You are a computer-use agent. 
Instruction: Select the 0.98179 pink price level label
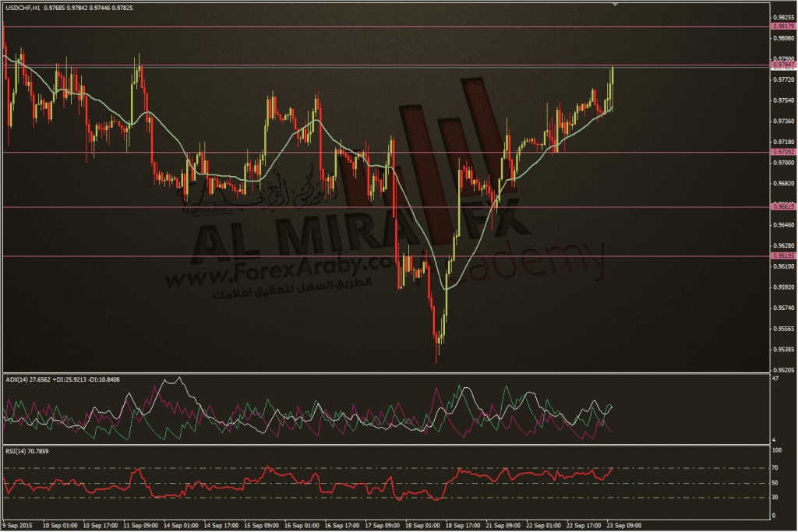(784, 26)
